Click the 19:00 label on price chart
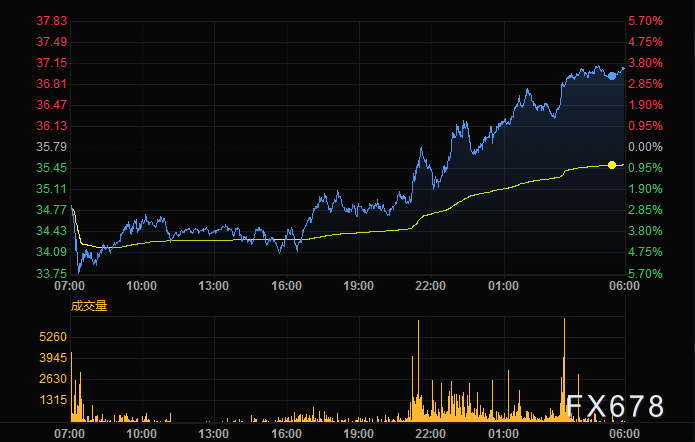695x442 pixels. click(359, 286)
